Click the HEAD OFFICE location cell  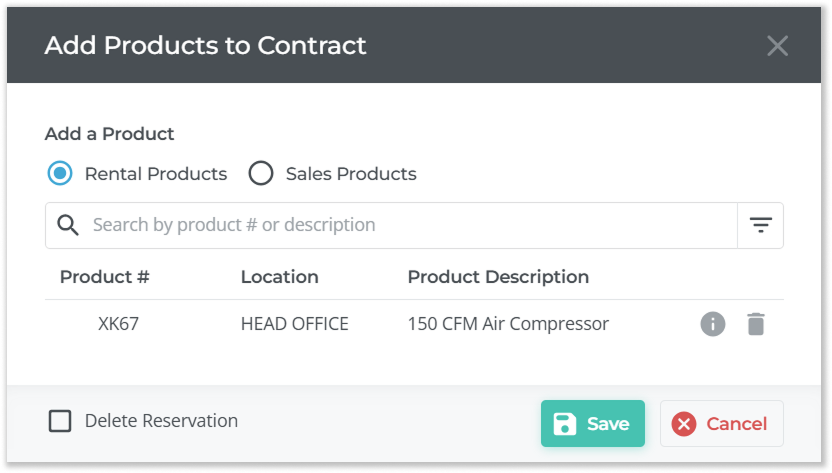[x=294, y=324]
